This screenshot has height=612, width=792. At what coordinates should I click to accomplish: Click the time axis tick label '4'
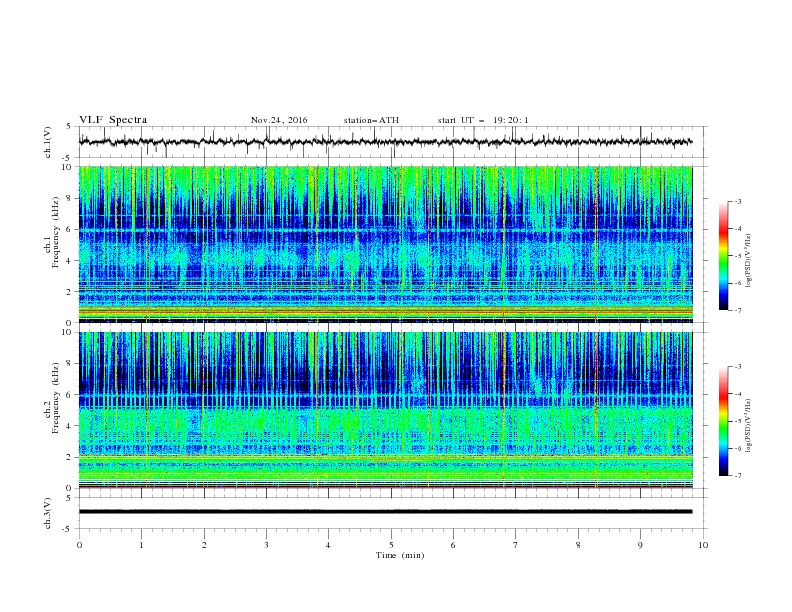(328, 545)
